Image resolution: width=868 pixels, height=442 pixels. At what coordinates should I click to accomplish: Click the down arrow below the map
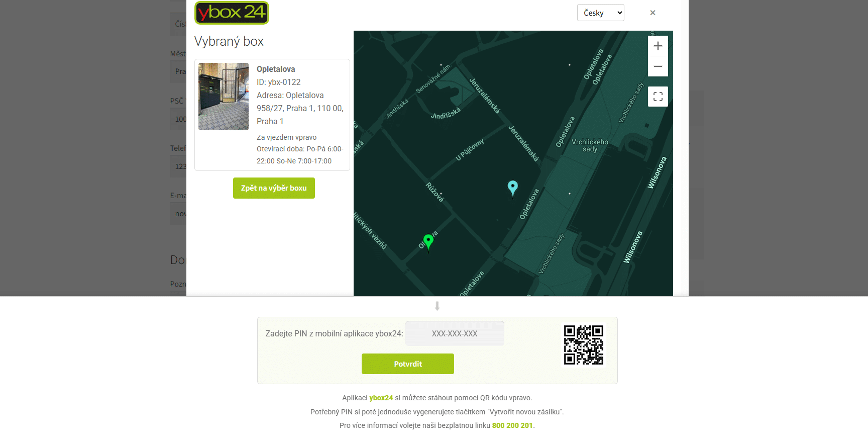pos(437,306)
